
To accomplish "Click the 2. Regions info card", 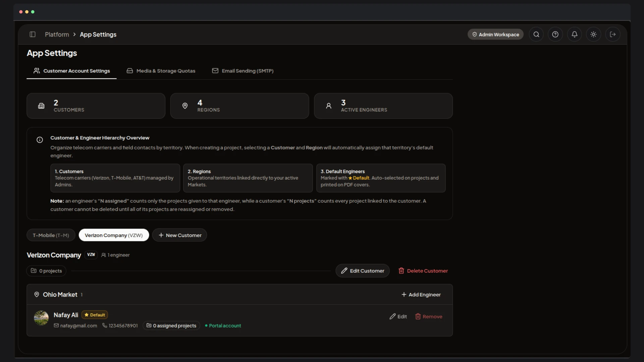I will tap(248, 178).
